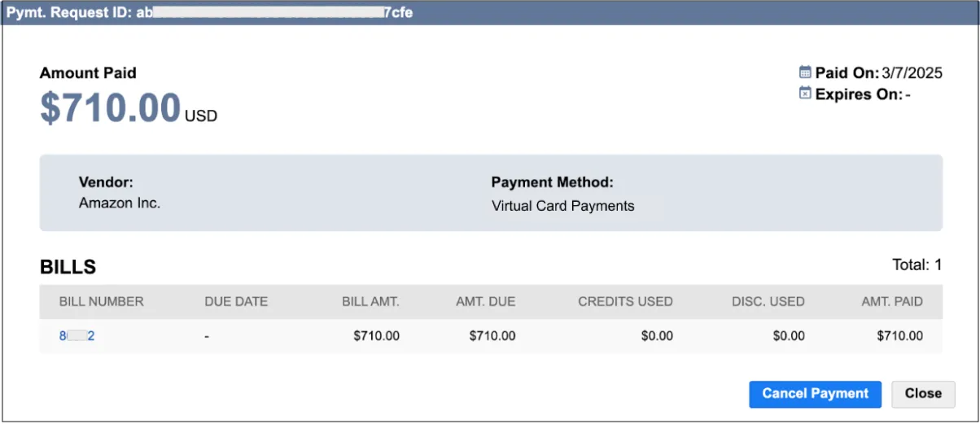Viewport: 980px width, 424px height.
Task: Select the CREDITS USED column header
Action: click(625, 301)
